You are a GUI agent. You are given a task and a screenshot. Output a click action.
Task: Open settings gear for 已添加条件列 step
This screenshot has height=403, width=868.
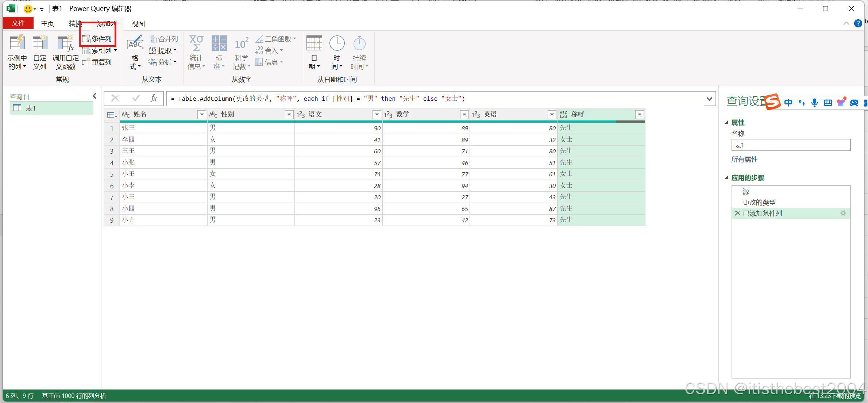click(x=843, y=213)
